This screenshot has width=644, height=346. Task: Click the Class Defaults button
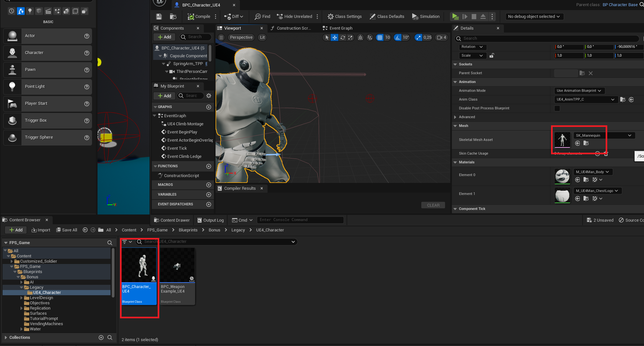coord(387,17)
